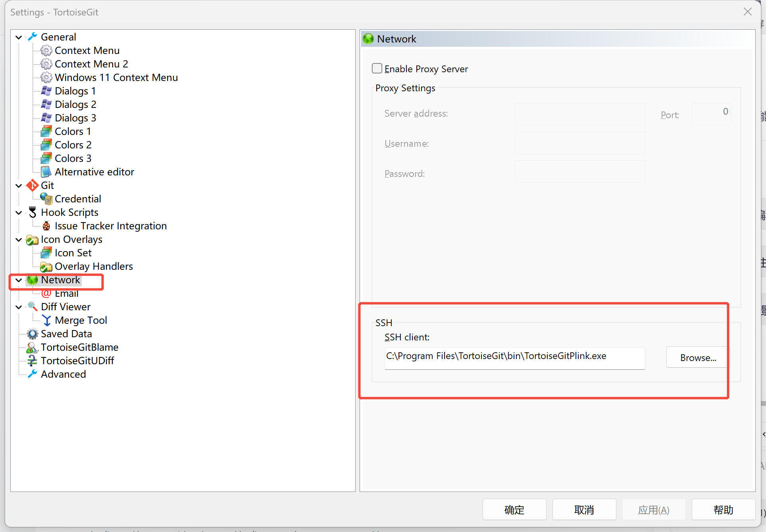This screenshot has width=766, height=532.
Task: Click the Email @ icon
Action: (x=46, y=293)
